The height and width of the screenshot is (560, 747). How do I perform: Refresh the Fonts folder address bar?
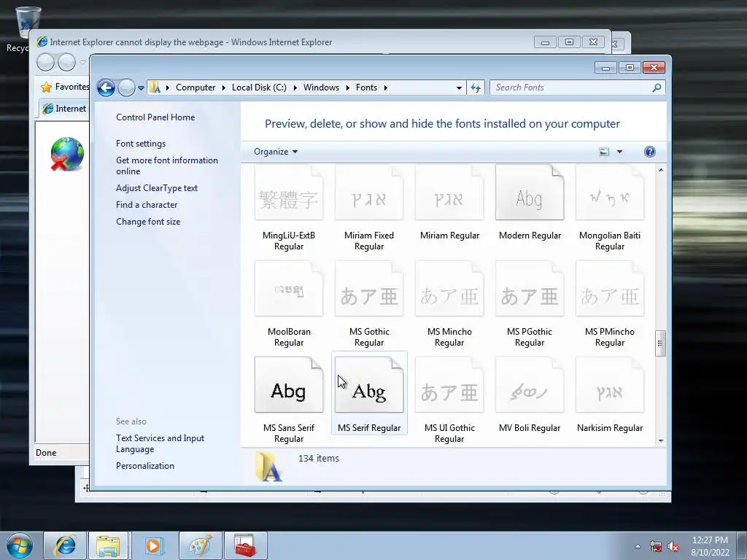476,87
